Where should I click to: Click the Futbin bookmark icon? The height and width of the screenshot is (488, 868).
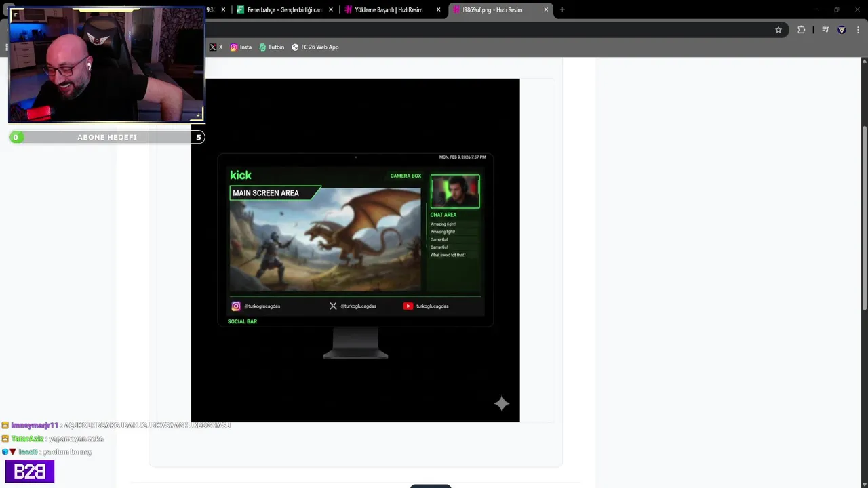[262, 47]
